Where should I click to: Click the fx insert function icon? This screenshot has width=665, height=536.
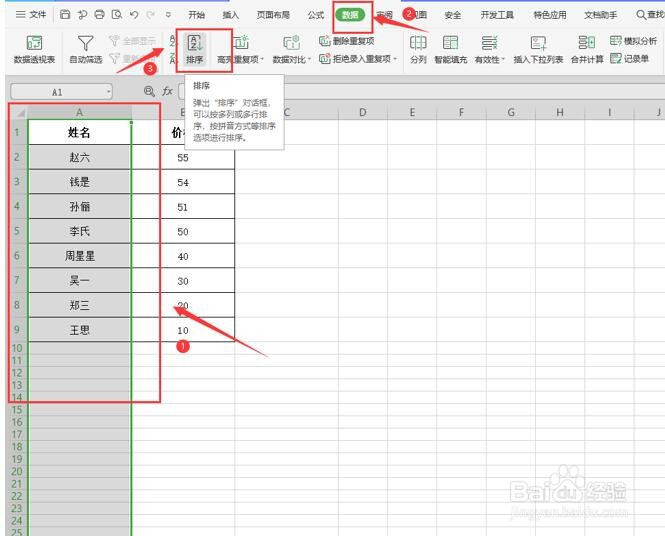pyautogui.click(x=168, y=91)
